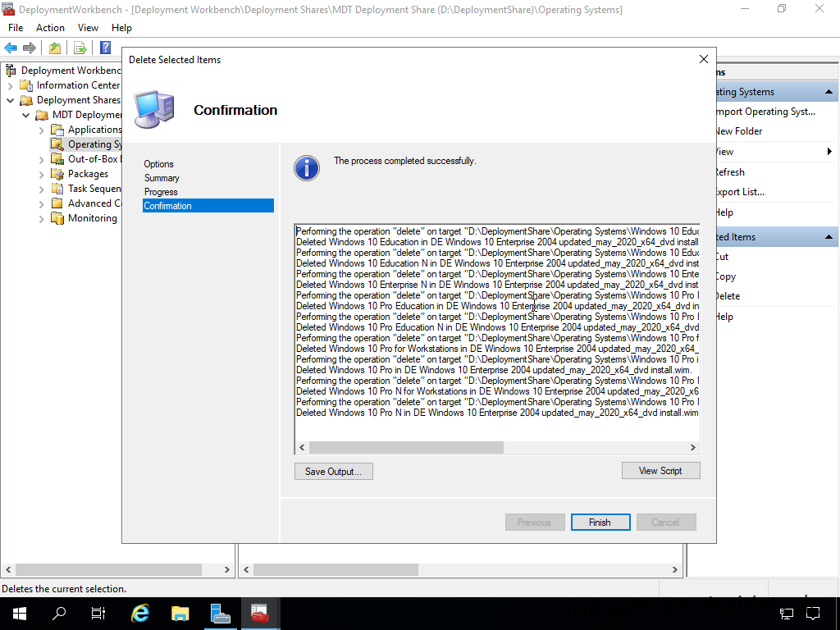Expand the Monitoring tree node
The image size is (840, 630).
pos(41,218)
